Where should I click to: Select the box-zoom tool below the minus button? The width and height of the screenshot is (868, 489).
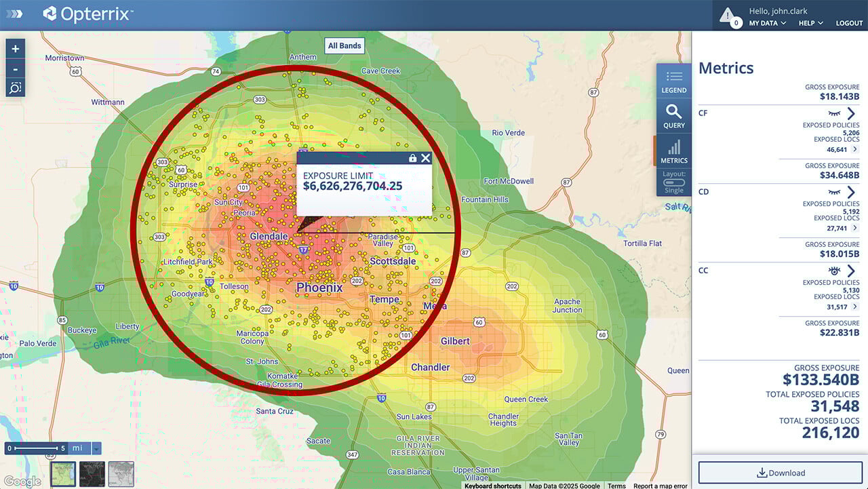point(14,87)
